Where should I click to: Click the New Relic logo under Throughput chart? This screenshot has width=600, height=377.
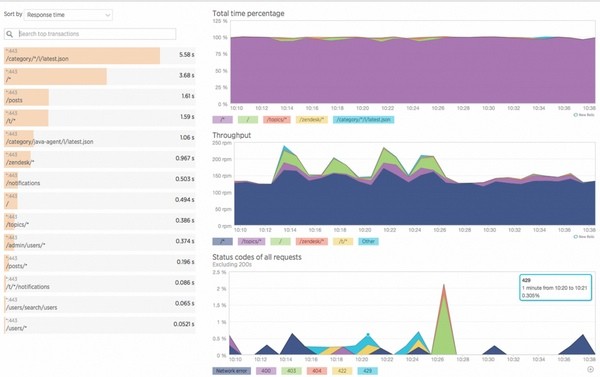(584, 237)
